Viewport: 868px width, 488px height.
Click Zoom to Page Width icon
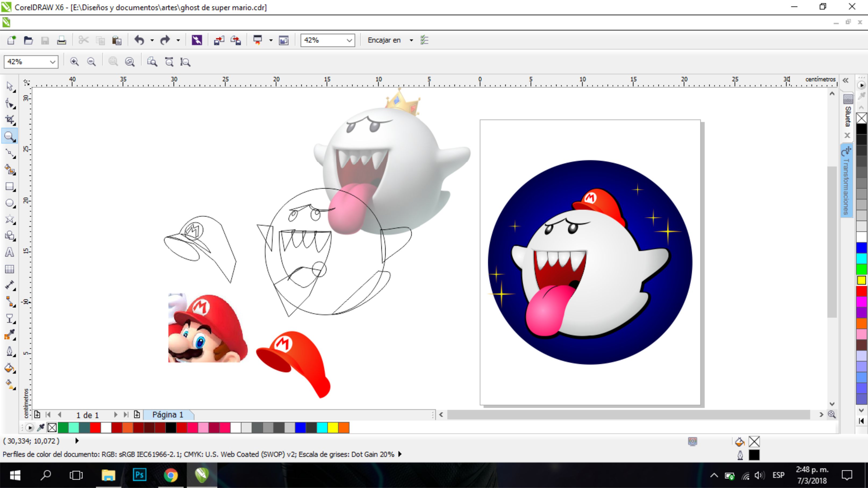click(169, 62)
